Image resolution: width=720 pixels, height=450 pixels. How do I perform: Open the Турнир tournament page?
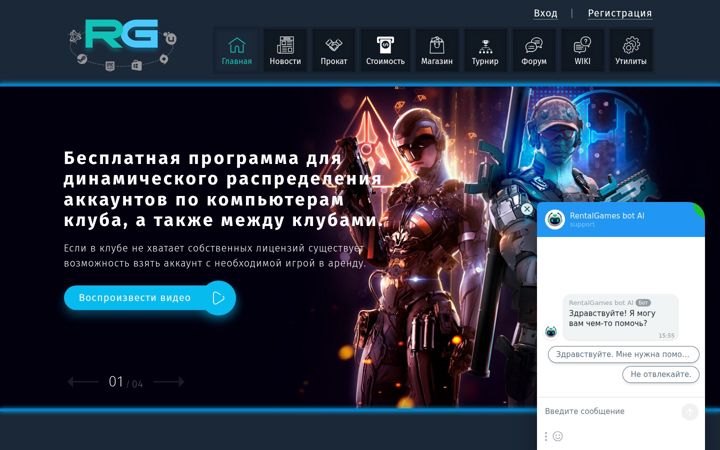pos(485,51)
